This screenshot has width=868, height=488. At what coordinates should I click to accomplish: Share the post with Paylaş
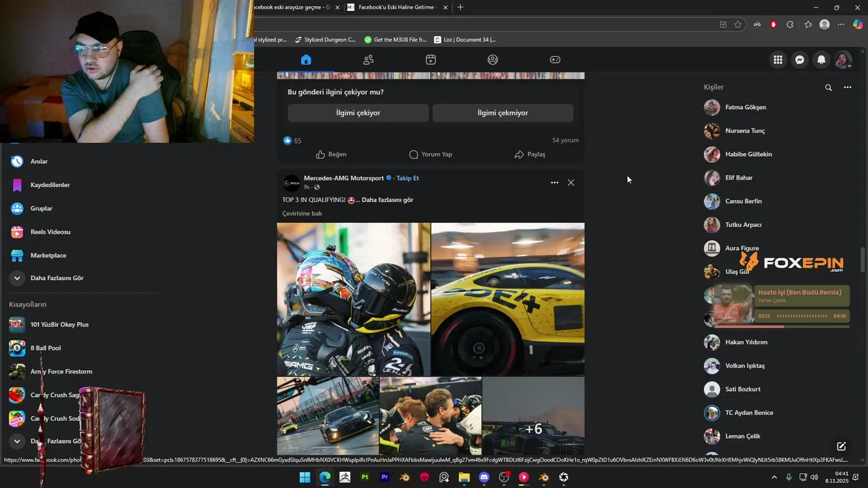[x=530, y=155]
